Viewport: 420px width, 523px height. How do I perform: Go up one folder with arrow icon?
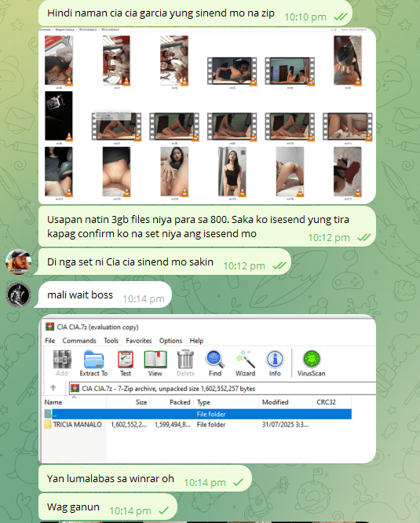pos(53,388)
